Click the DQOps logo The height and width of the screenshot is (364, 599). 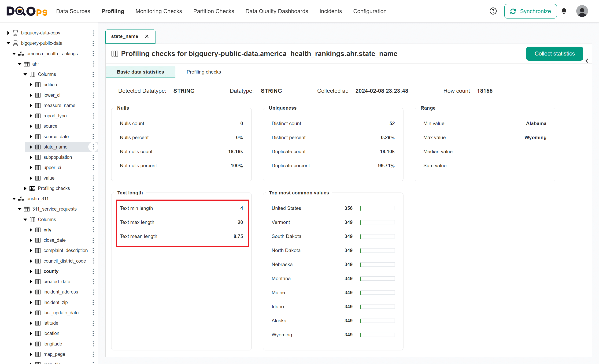click(27, 11)
